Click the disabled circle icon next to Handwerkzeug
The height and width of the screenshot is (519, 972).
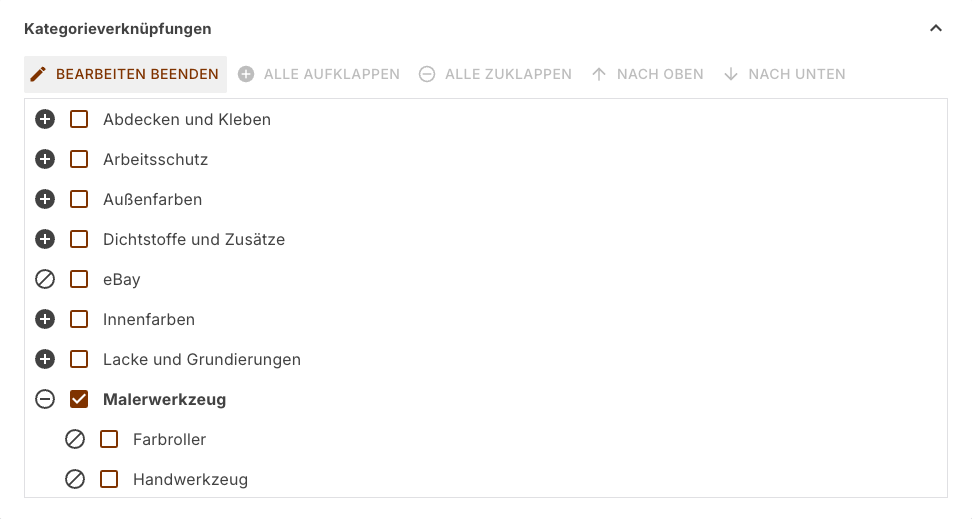(x=75, y=479)
